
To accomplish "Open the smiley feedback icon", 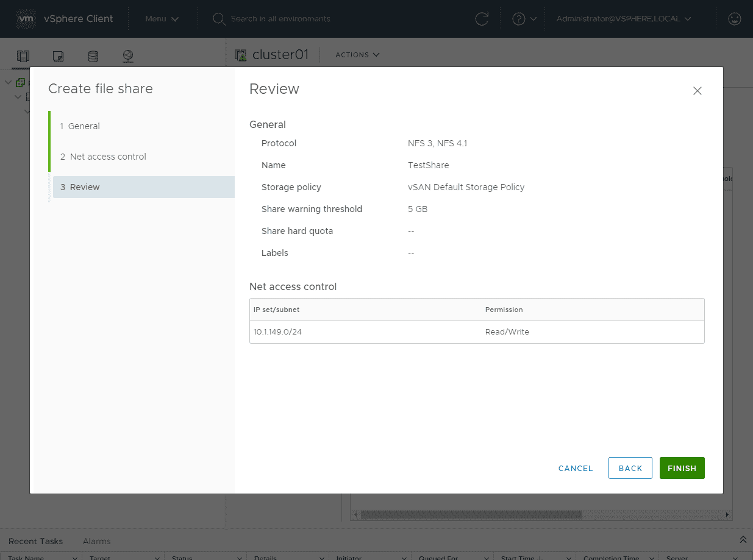I will [x=734, y=19].
